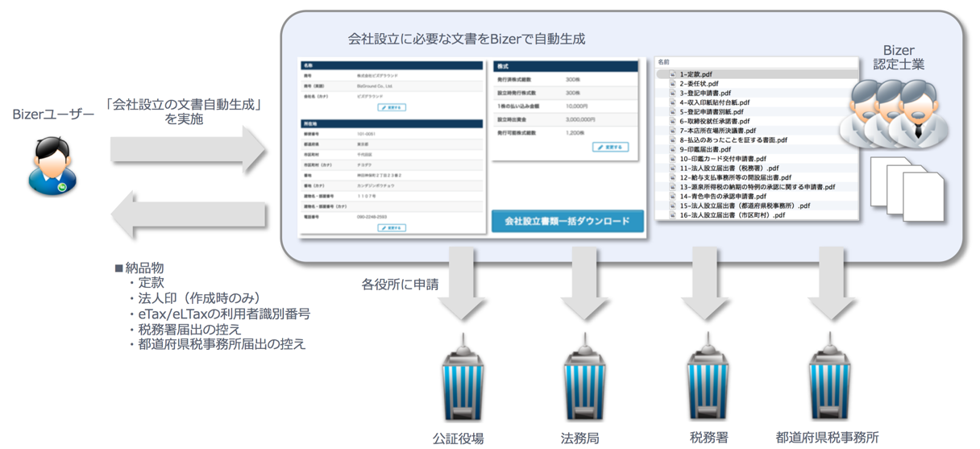Click the PDF icon beside 1-定款.pdf
The height and width of the screenshot is (449, 980).
point(671,74)
